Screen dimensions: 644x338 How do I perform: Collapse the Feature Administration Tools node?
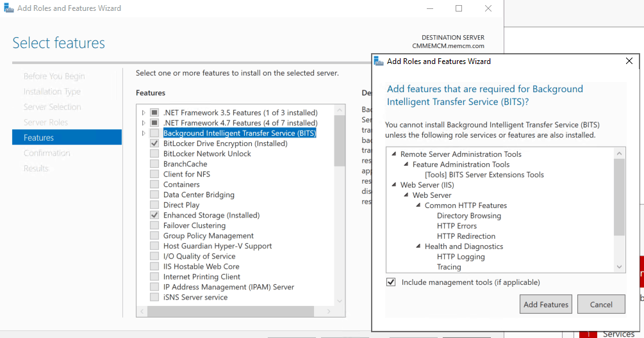pyautogui.click(x=406, y=164)
